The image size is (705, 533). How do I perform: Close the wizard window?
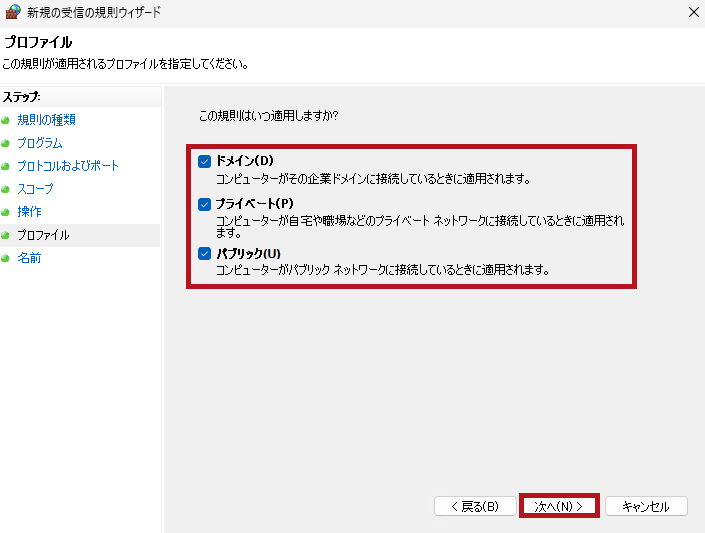click(x=694, y=12)
